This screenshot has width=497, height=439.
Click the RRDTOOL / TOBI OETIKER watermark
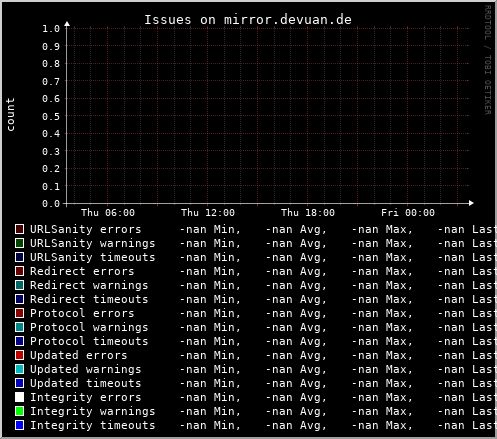(488, 60)
